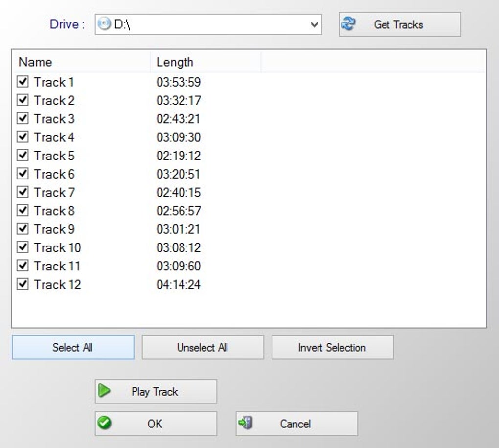Select length 02:43:21 of Track 3
This screenshot has height=448, width=499.
point(179,119)
